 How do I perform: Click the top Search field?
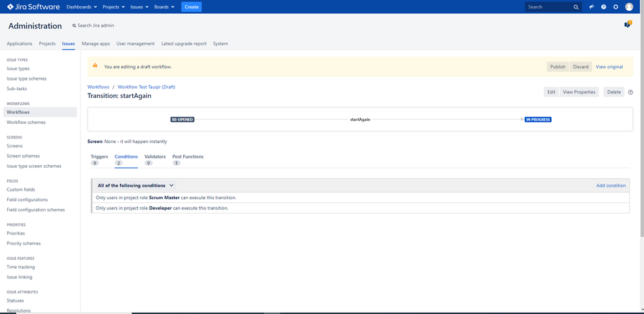[x=553, y=7]
